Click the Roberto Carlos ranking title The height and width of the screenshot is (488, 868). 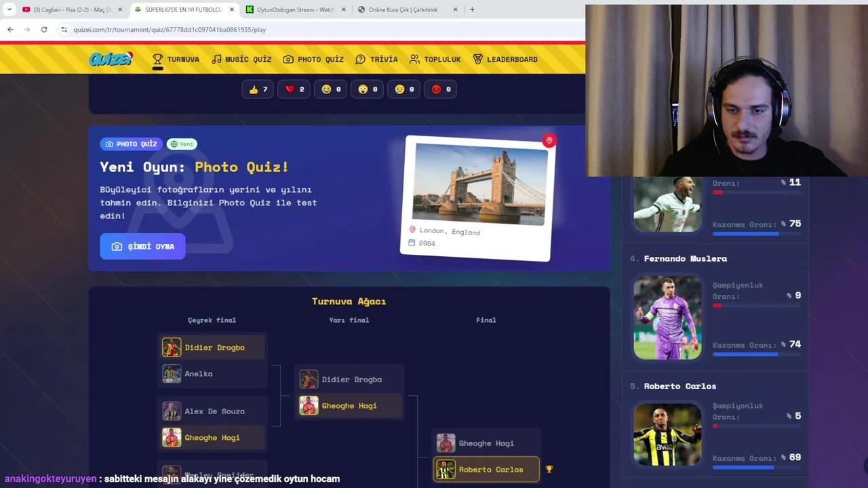(679, 386)
